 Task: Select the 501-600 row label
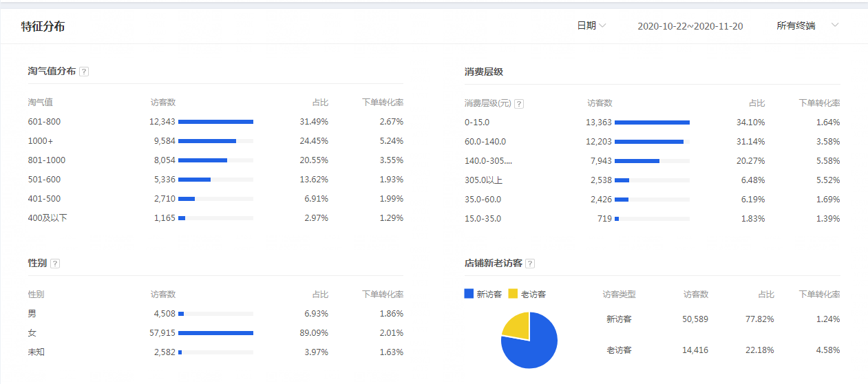[x=44, y=180]
